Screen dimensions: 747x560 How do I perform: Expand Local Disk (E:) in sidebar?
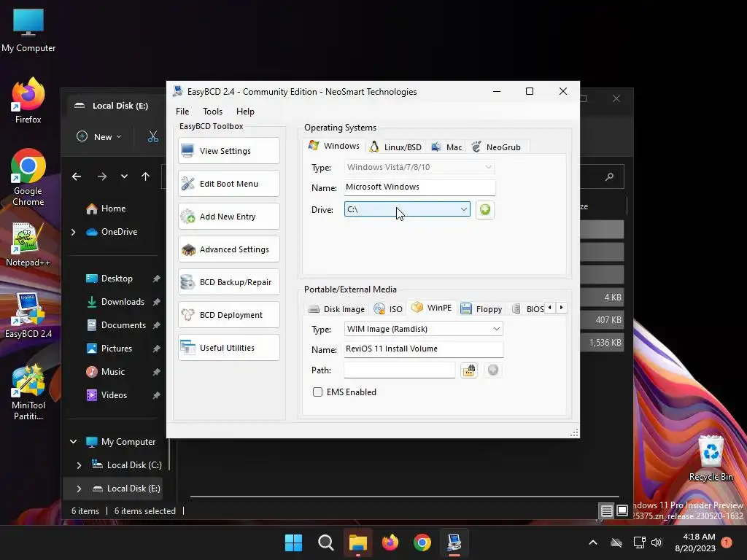tap(79, 489)
